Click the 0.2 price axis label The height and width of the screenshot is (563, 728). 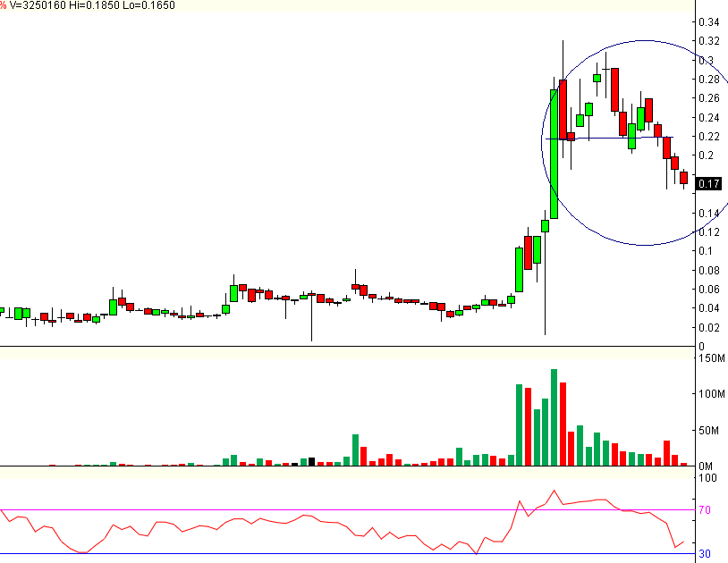point(707,155)
